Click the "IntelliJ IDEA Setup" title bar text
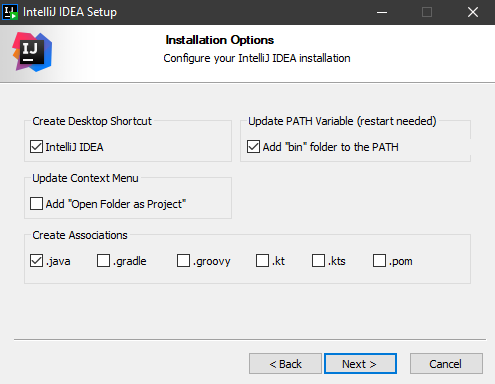The image size is (495, 384). 70,12
